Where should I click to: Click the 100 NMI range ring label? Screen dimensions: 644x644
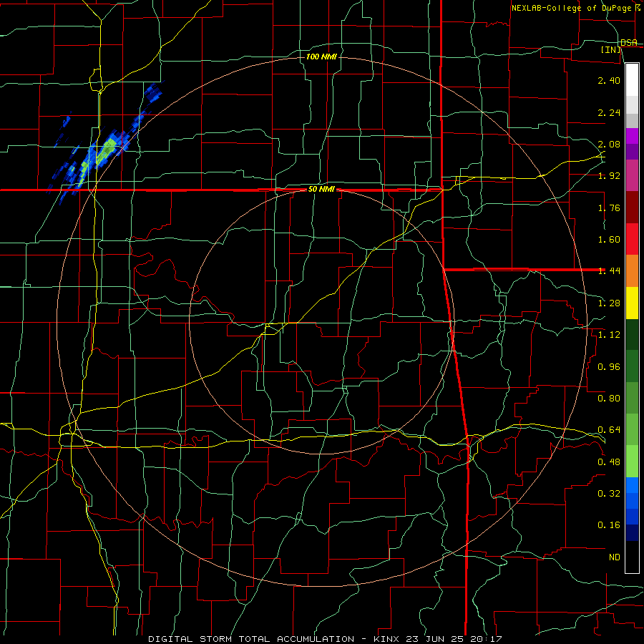[321, 57]
